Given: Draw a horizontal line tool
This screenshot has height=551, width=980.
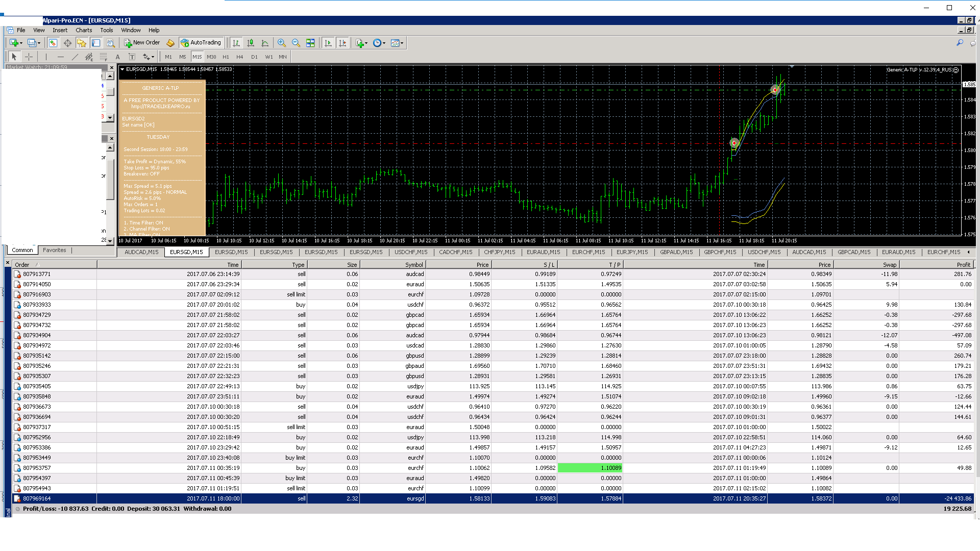Looking at the screenshot, I should (60, 57).
